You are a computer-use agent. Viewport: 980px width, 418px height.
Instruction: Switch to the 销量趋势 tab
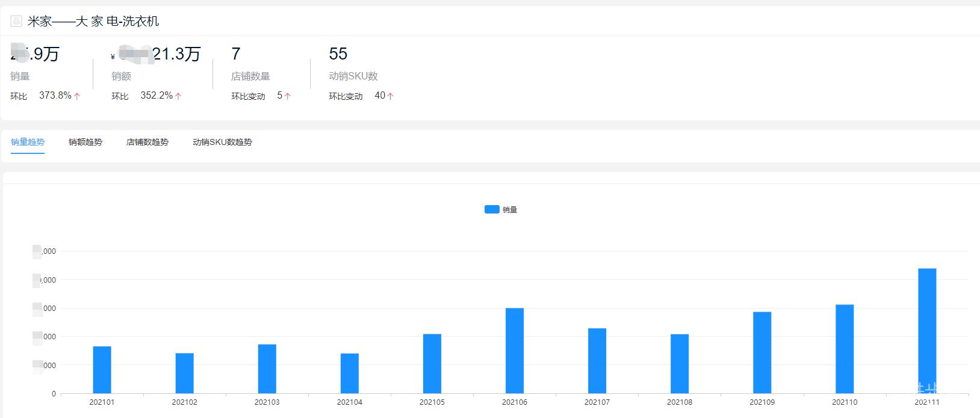pyautogui.click(x=28, y=142)
